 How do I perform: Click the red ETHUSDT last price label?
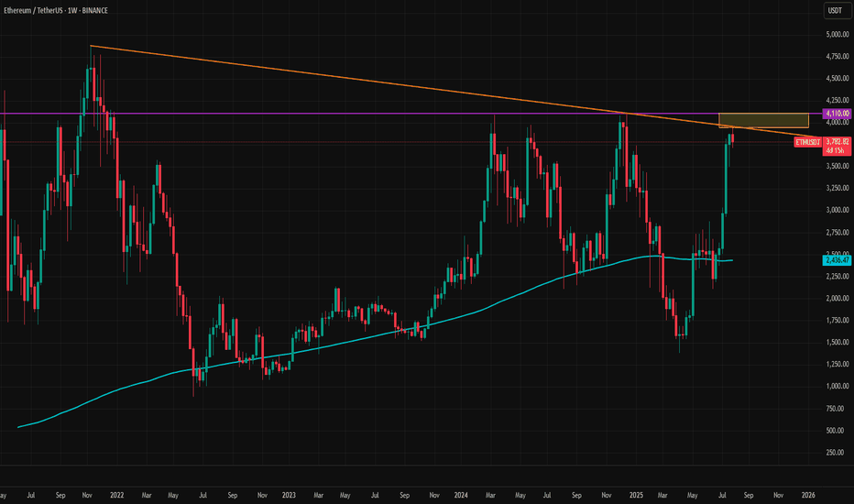point(807,142)
